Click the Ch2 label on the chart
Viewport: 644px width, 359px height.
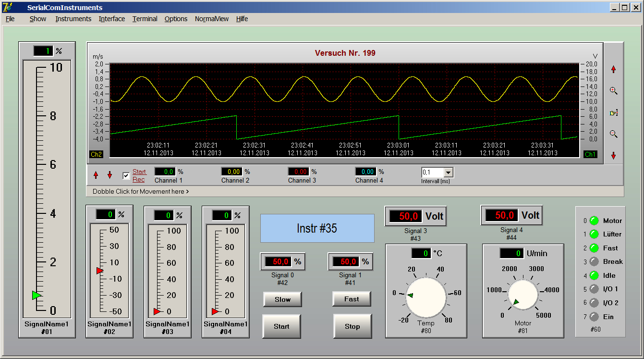(96, 154)
